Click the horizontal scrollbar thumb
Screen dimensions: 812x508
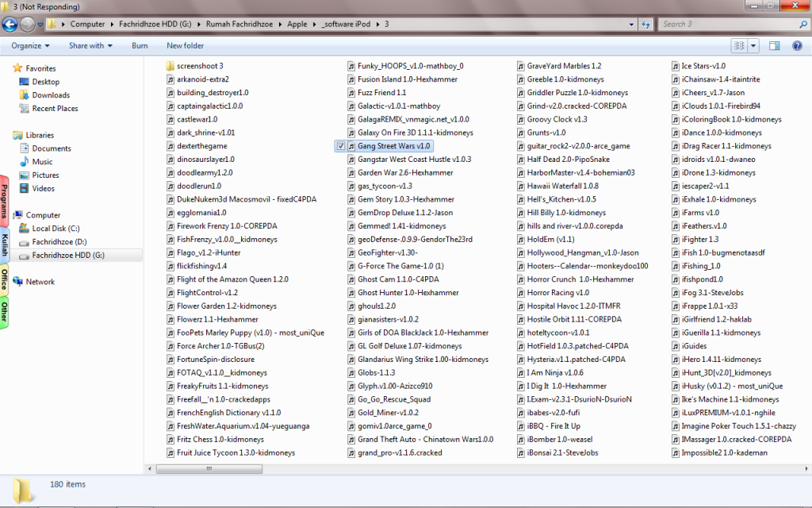(209, 468)
